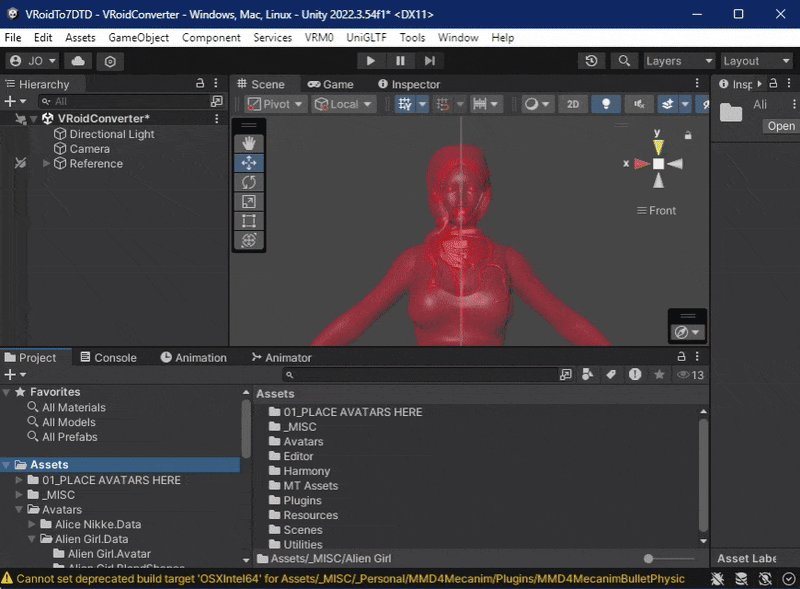
Task: Select the Transform tool
Action: [x=249, y=240]
